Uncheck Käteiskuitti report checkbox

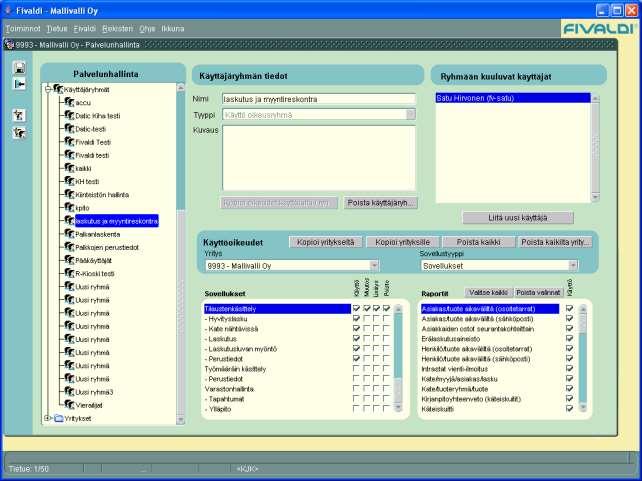pos(569,409)
